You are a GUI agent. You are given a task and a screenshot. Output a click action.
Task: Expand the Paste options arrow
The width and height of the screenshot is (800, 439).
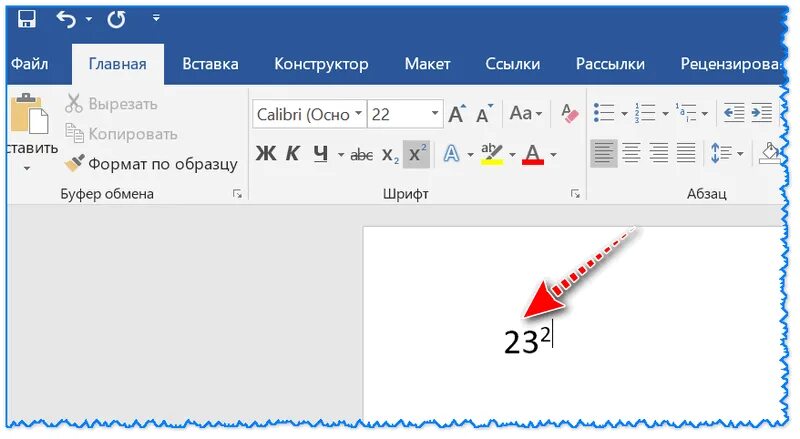[x=27, y=168]
